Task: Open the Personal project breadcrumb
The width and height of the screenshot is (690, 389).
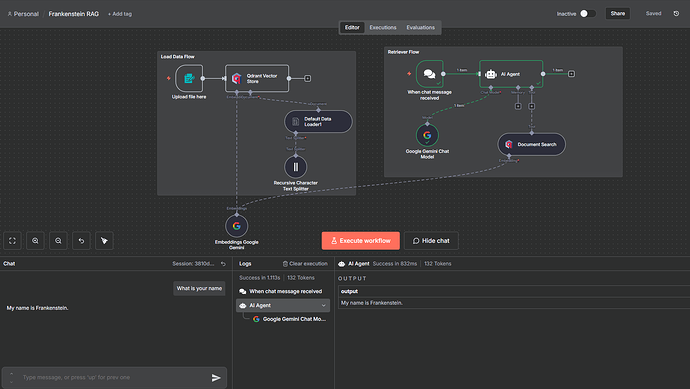Action: [23, 14]
